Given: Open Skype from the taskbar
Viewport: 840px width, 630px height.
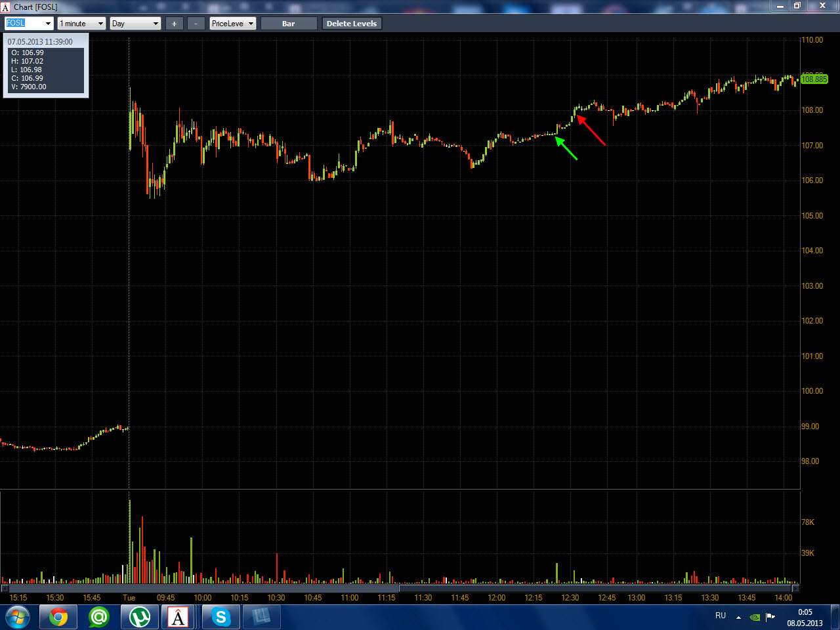Looking at the screenshot, I should pyautogui.click(x=221, y=618).
